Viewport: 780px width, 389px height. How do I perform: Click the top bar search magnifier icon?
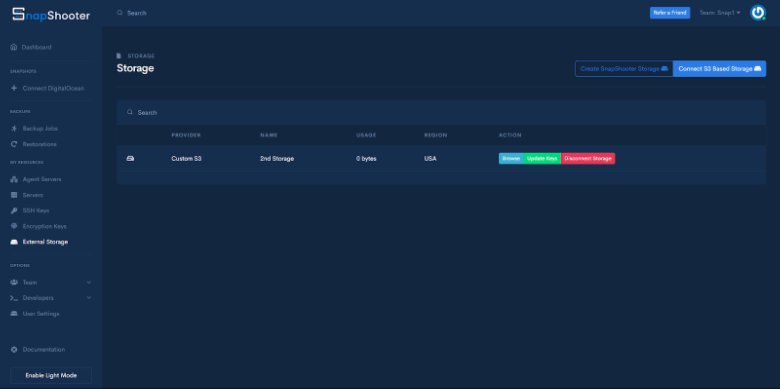pyautogui.click(x=120, y=13)
